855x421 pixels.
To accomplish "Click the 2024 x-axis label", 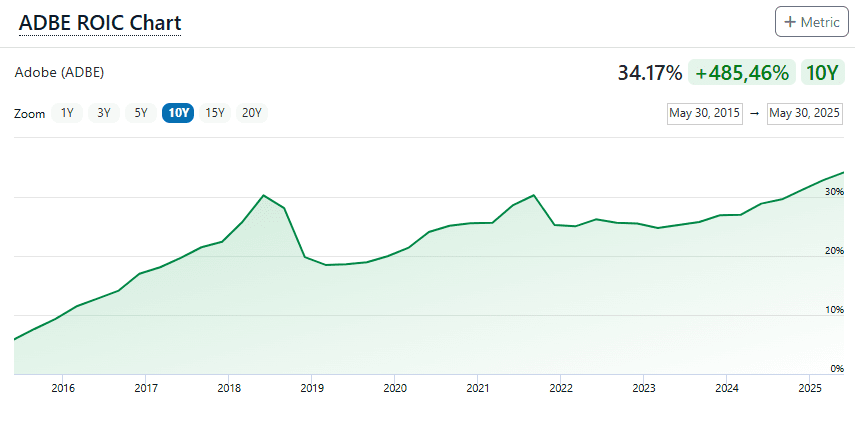I will pos(727,388).
